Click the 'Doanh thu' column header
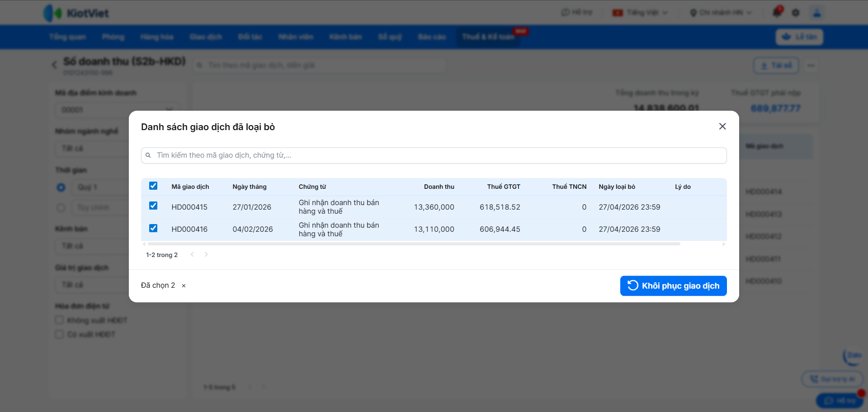 coord(439,187)
